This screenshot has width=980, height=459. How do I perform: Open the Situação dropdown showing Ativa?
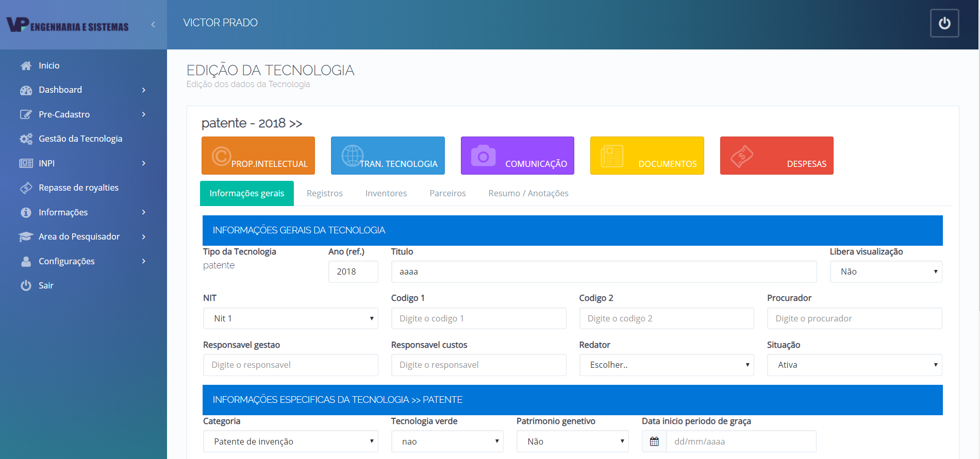pyautogui.click(x=854, y=365)
